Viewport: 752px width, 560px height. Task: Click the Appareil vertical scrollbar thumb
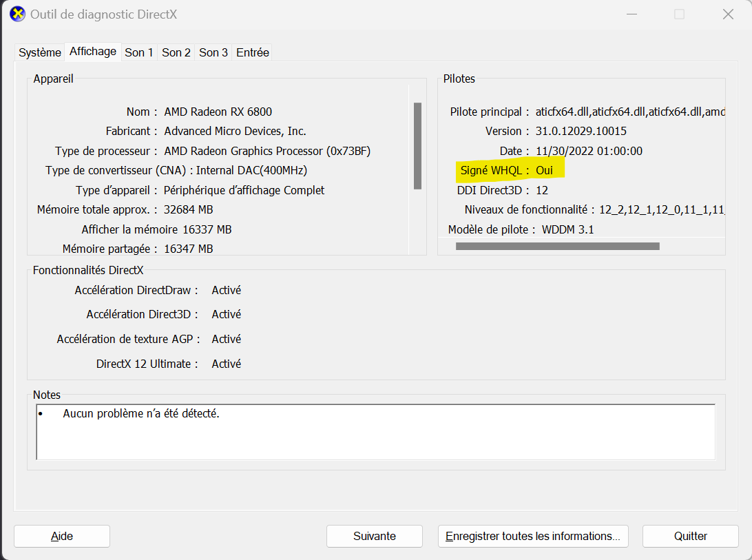tap(418, 146)
